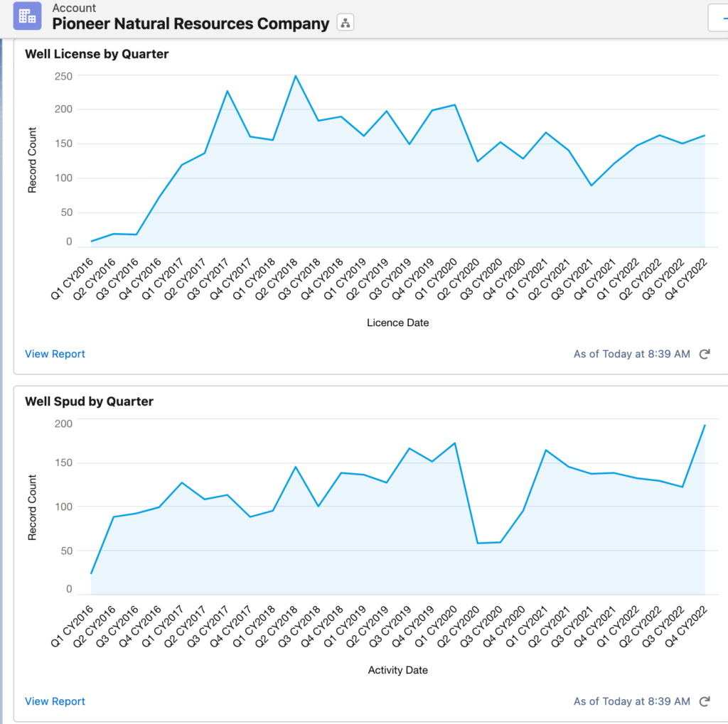Click the timestamp below Well License chart
Screen dimensions: 728x724
point(631,354)
